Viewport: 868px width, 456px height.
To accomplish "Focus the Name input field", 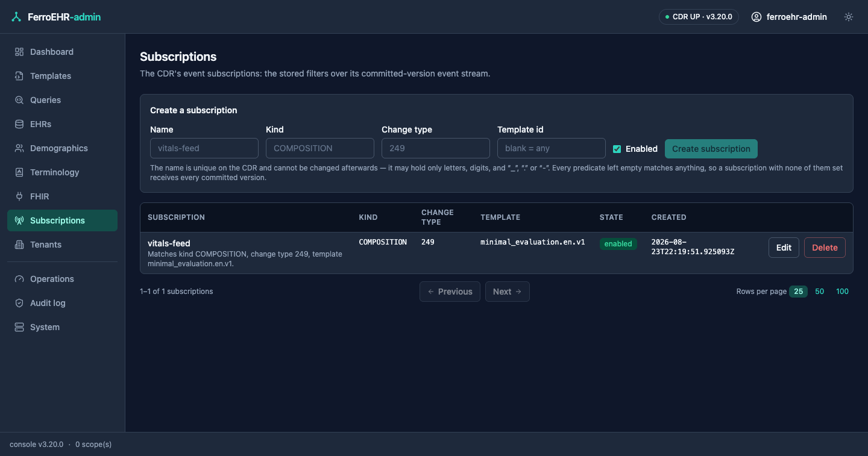I will 204,148.
